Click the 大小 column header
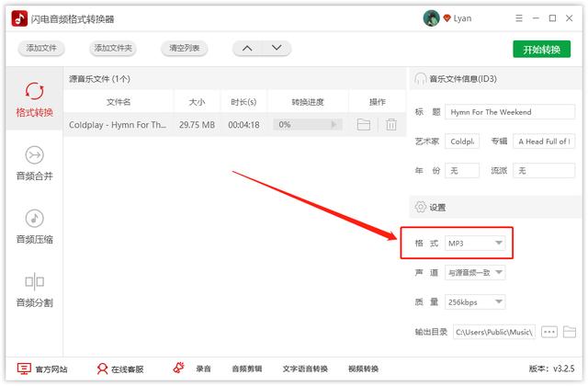This screenshot has height=386, width=588. pyautogui.click(x=197, y=102)
